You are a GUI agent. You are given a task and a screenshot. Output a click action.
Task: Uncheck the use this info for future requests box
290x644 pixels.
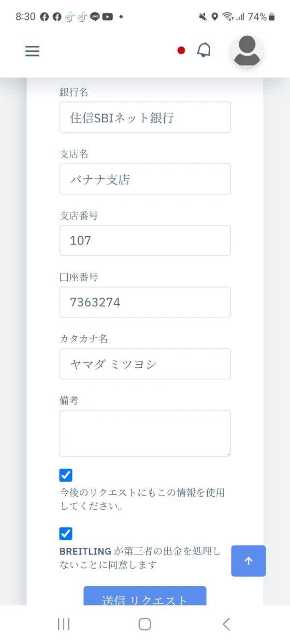click(x=66, y=475)
